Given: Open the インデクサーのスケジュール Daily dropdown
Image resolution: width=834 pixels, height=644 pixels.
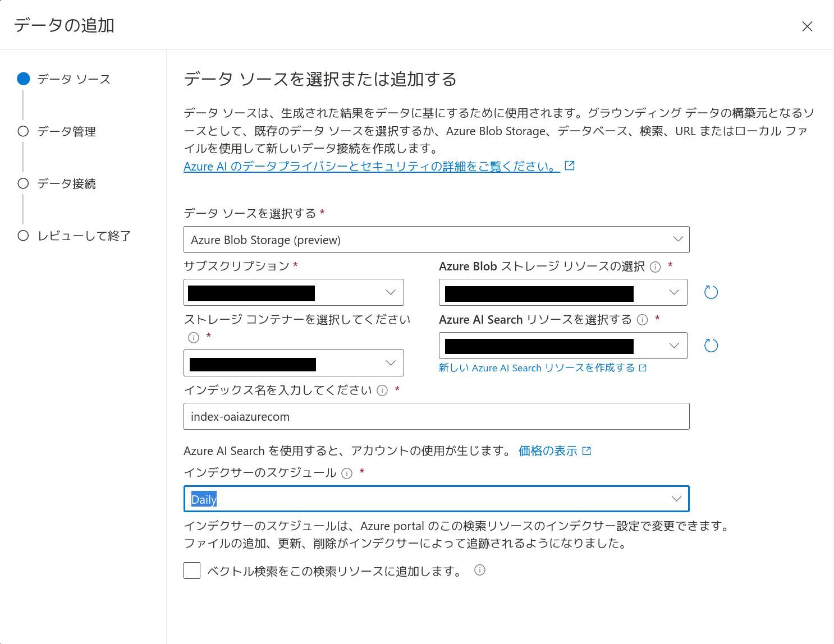Looking at the screenshot, I should pyautogui.click(x=436, y=499).
